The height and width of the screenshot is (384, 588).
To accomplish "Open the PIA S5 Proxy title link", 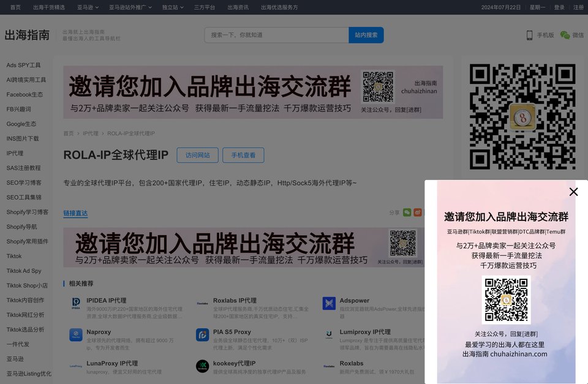I will pyautogui.click(x=232, y=332).
